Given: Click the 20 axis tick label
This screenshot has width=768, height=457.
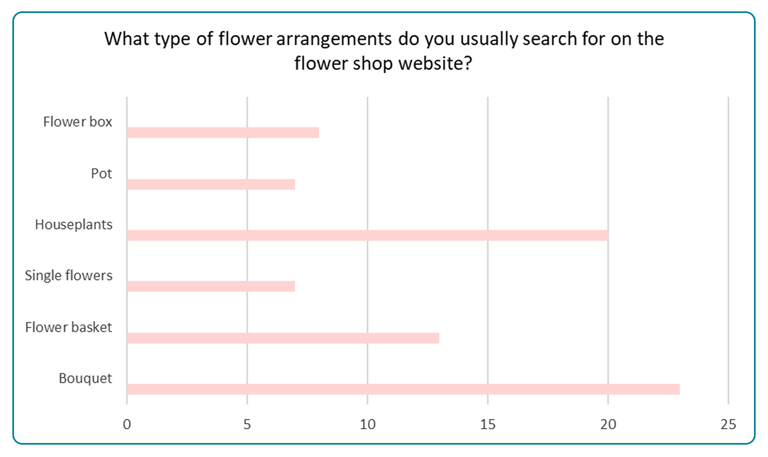Looking at the screenshot, I should pyautogui.click(x=608, y=424).
